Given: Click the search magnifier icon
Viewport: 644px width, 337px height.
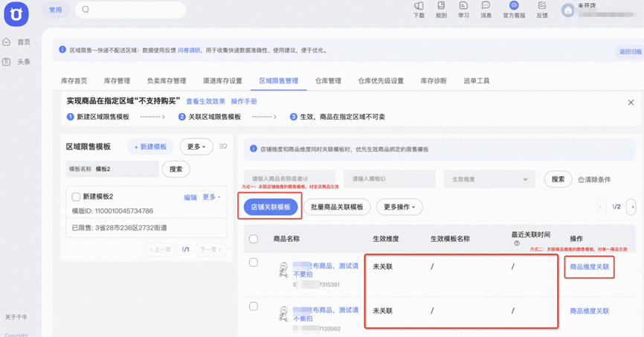Looking at the screenshot, I should click(x=86, y=10).
